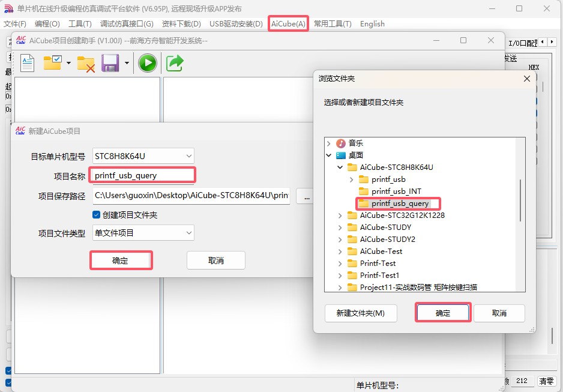Image resolution: width=563 pixels, height=392 pixels.
Task: Click 新建文件夹(M) button
Action: click(361, 313)
